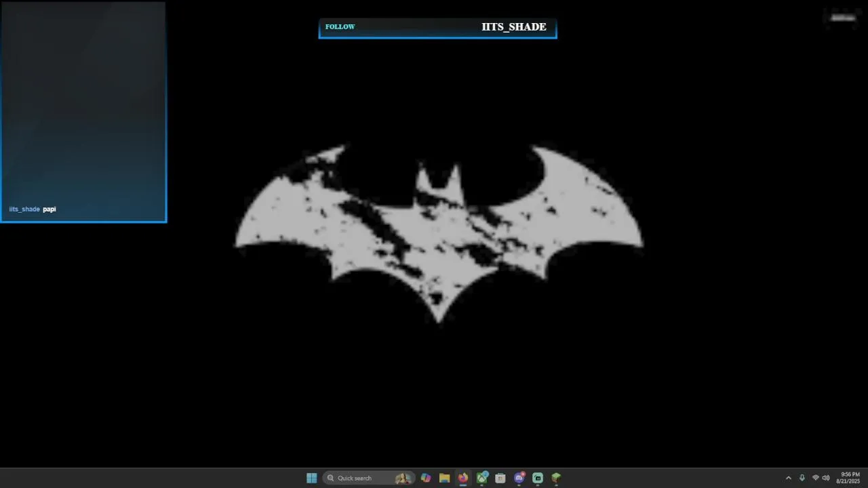
Task: Show hidden system tray icons
Action: [x=788, y=478]
